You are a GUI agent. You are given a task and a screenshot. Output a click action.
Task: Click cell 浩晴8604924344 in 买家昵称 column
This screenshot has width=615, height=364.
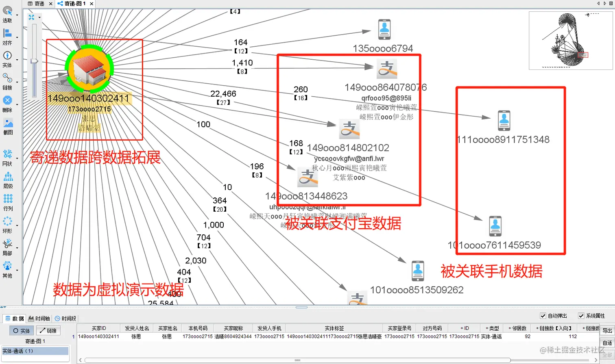(233, 336)
